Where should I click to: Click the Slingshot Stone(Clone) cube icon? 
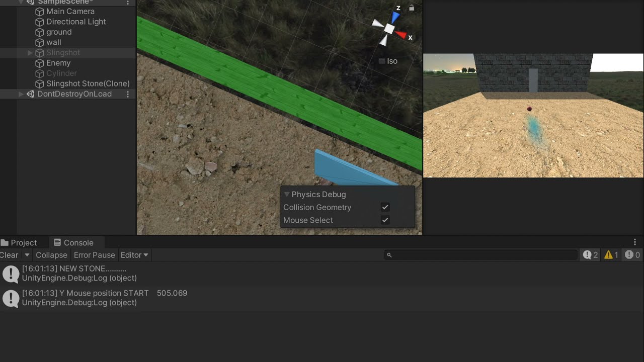point(40,84)
